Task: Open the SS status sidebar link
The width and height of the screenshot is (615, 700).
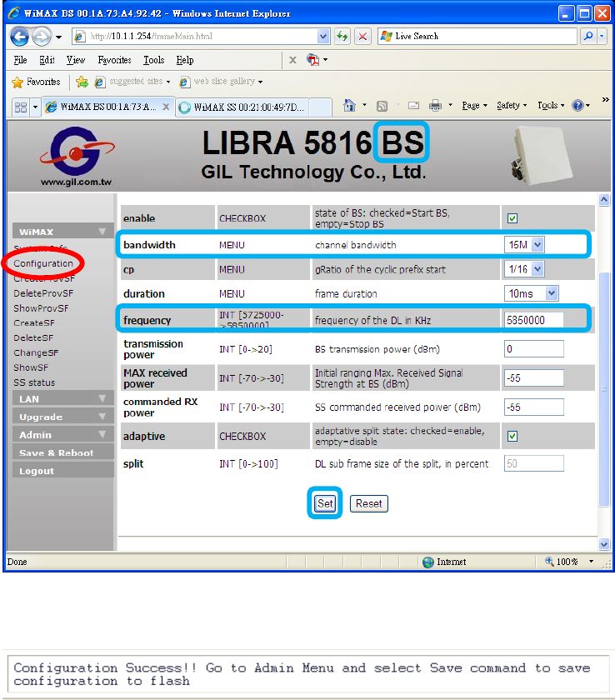Action: point(34,382)
